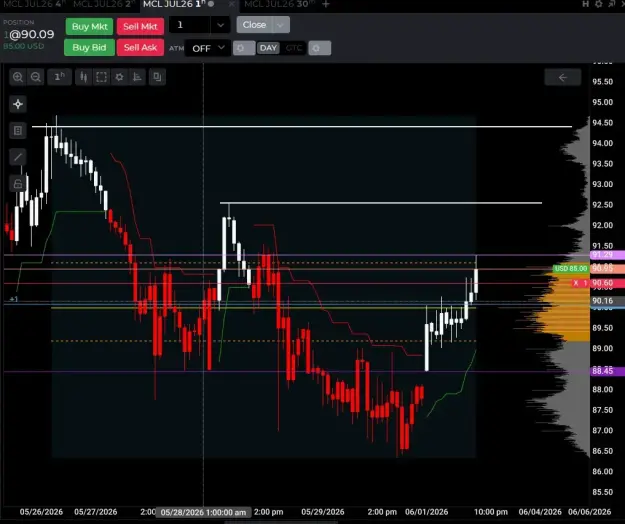Select GTC order duration

tap(294, 48)
